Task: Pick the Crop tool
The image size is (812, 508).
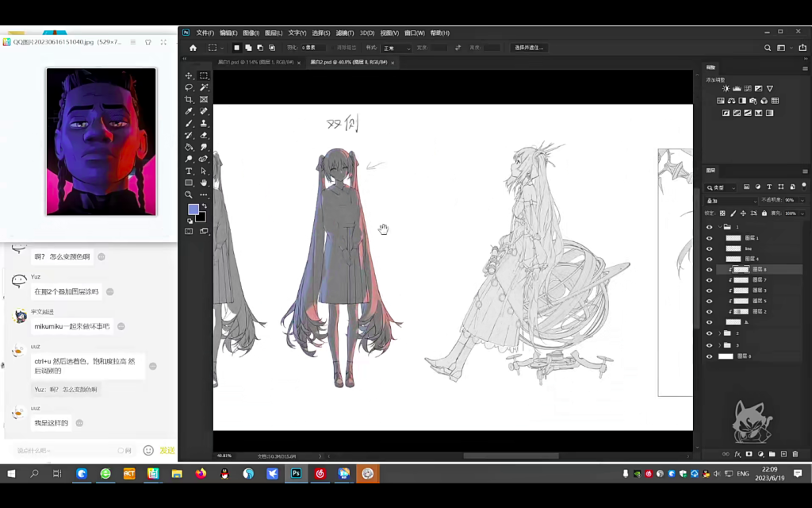Action: click(x=189, y=99)
